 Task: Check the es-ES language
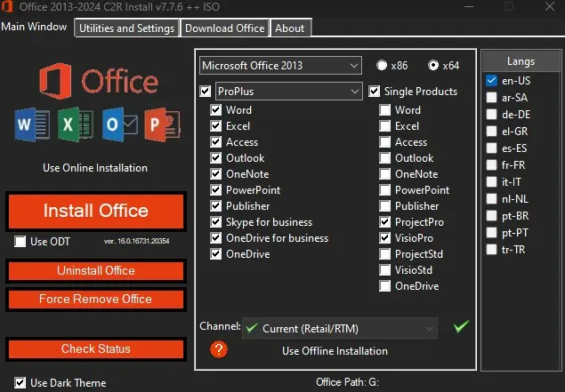tap(491, 148)
